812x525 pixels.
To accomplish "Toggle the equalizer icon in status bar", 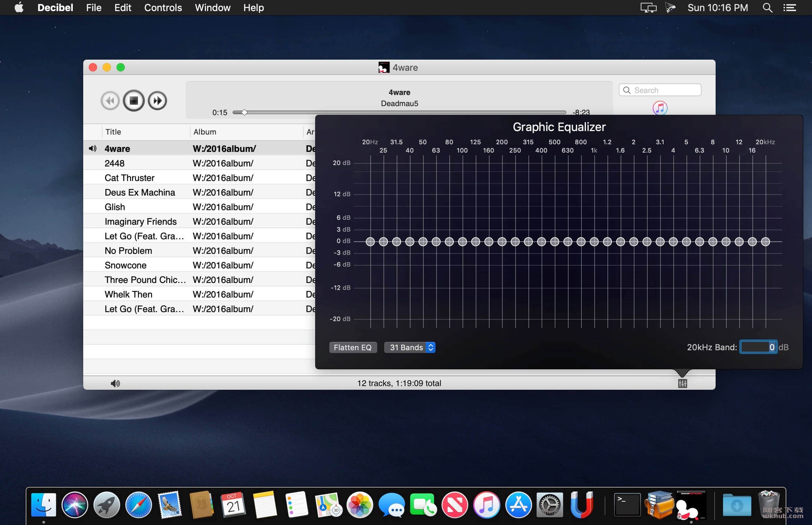I will (x=682, y=383).
